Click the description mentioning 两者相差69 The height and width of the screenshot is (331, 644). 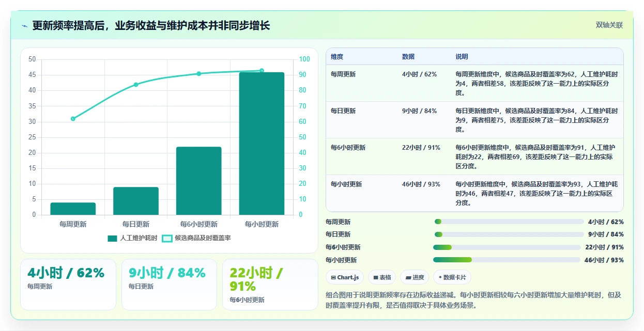click(536, 157)
